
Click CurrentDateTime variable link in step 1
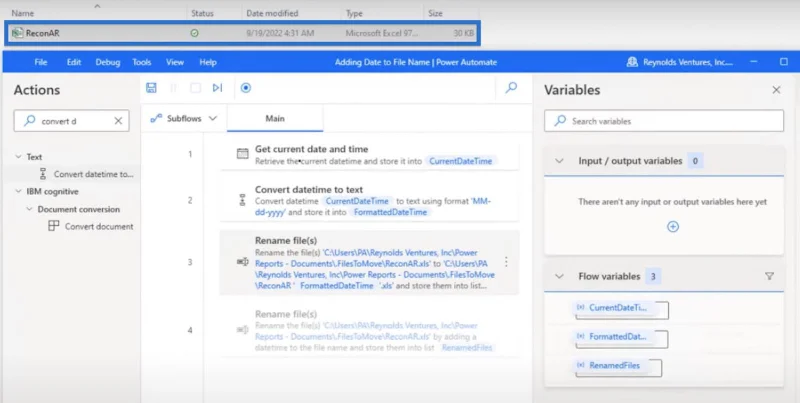pyautogui.click(x=461, y=161)
